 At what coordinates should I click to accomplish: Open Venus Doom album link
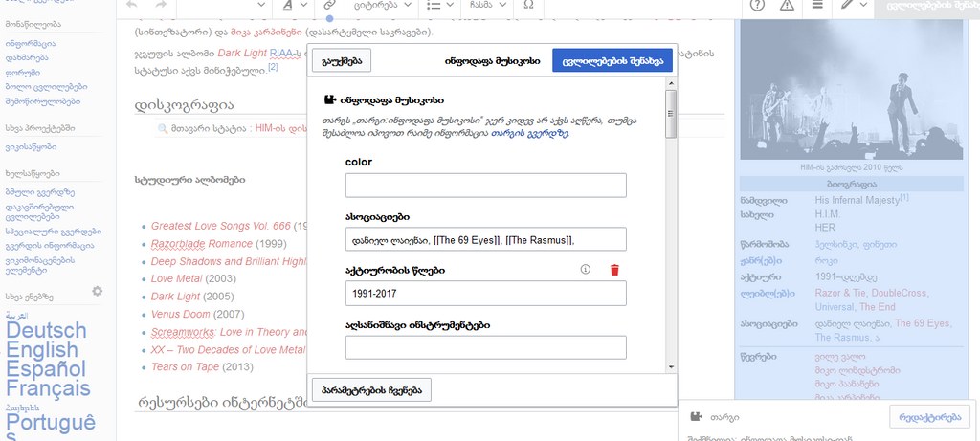181,314
